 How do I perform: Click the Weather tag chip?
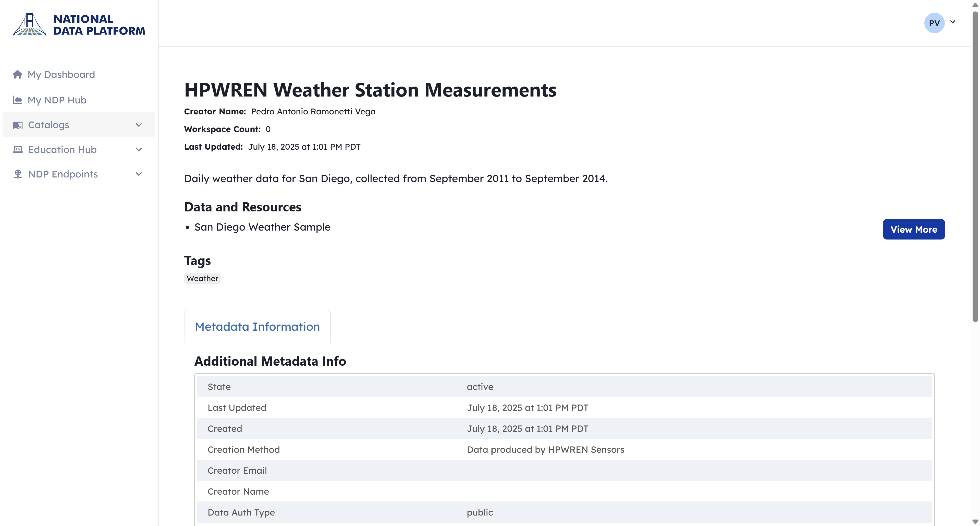202,278
